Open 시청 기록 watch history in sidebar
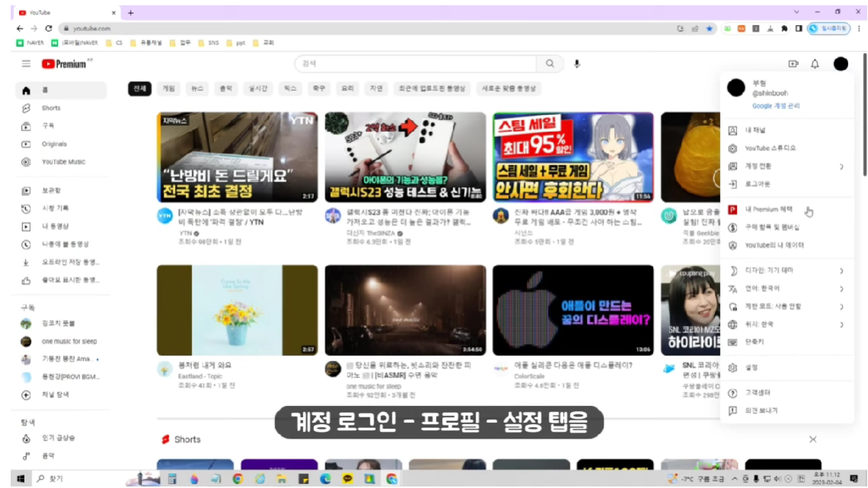This screenshot has width=868, height=488. [x=55, y=209]
